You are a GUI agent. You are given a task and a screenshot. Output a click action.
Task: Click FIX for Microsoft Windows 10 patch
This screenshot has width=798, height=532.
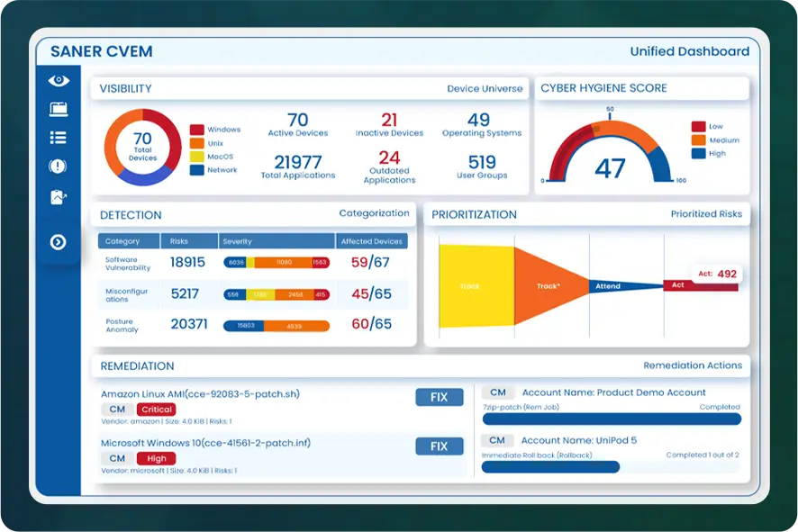(x=439, y=446)
